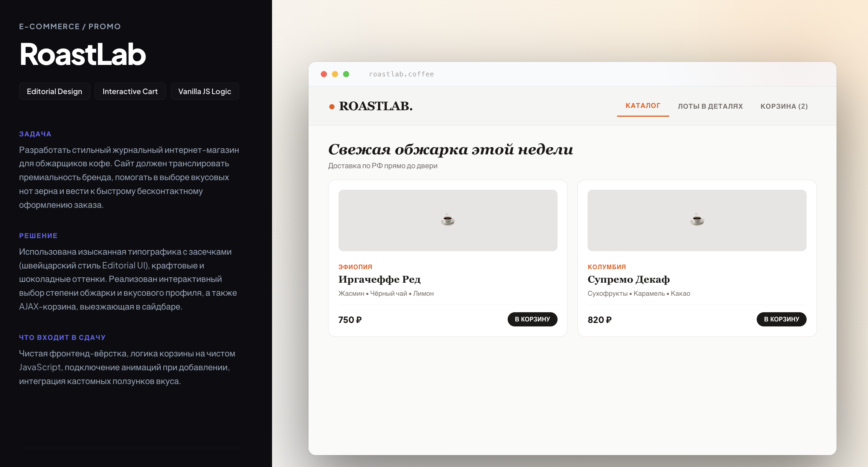Open the Супремо Декаф product title
The height and width of the screenshot is (467, 868).
point(629,280)
